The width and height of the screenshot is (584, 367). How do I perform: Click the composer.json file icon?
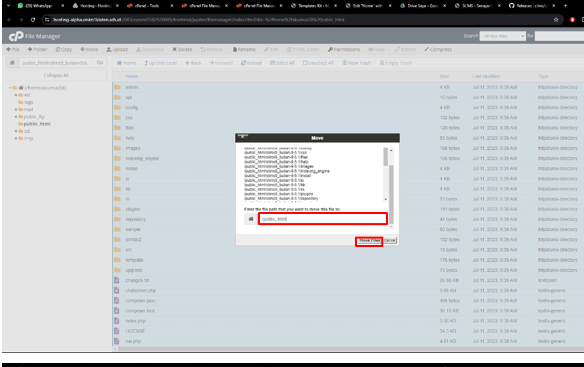tap(117, 300)
